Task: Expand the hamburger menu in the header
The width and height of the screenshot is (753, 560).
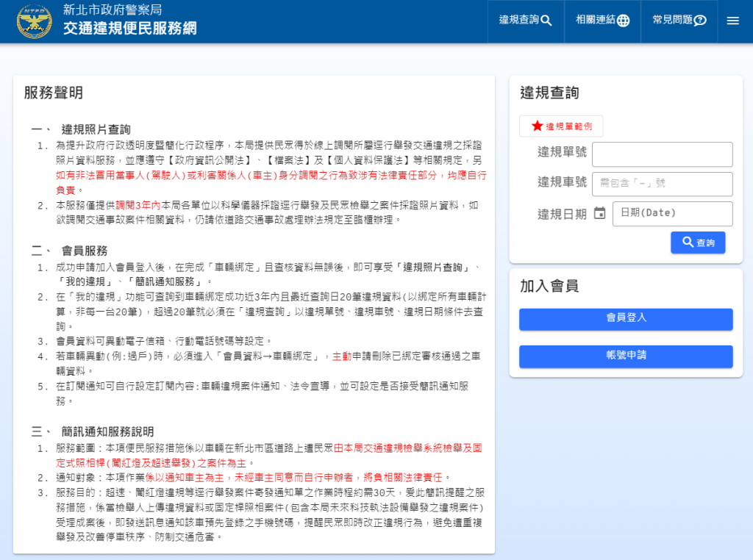Action: [x=732, y=21]
